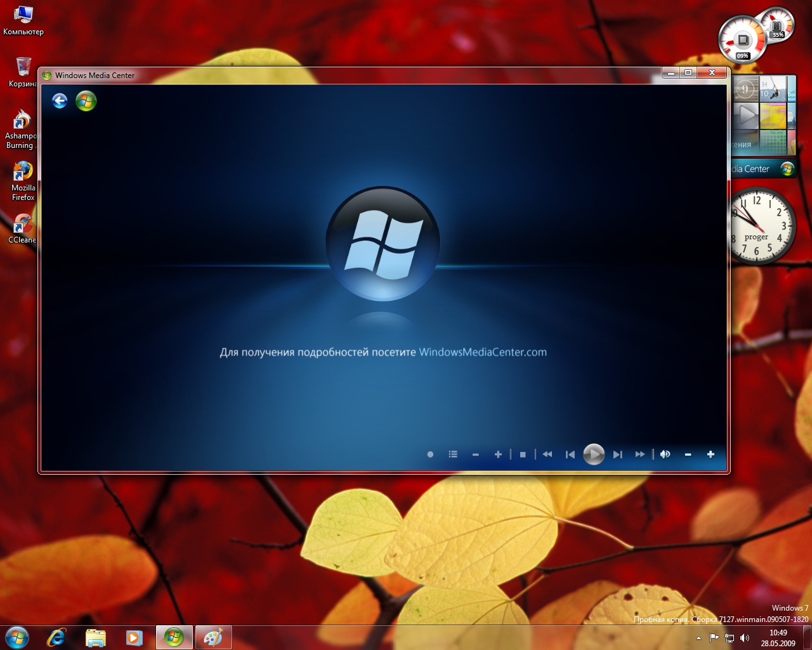Click channel down minus button
812x650 pixels.
(x=475, y=454)
